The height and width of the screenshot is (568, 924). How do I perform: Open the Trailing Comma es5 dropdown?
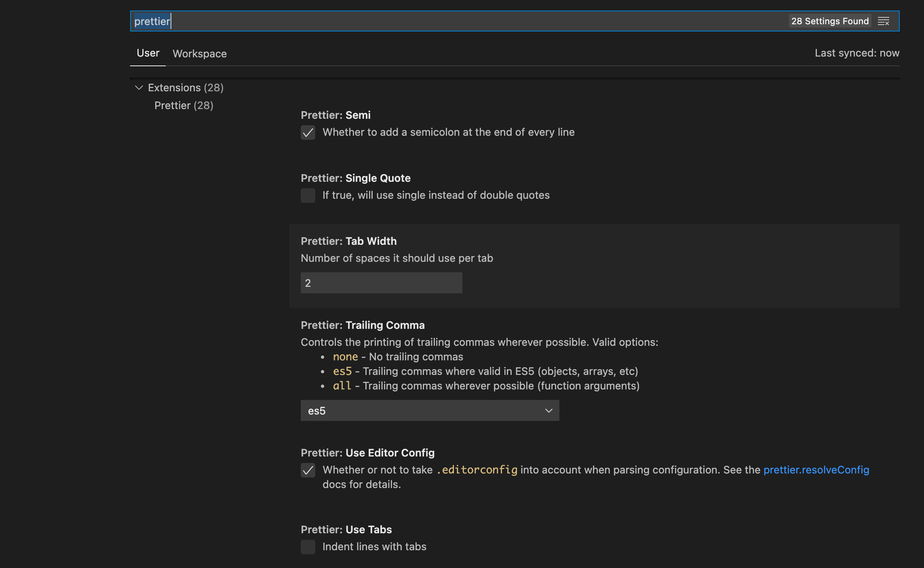click(429, 411)
